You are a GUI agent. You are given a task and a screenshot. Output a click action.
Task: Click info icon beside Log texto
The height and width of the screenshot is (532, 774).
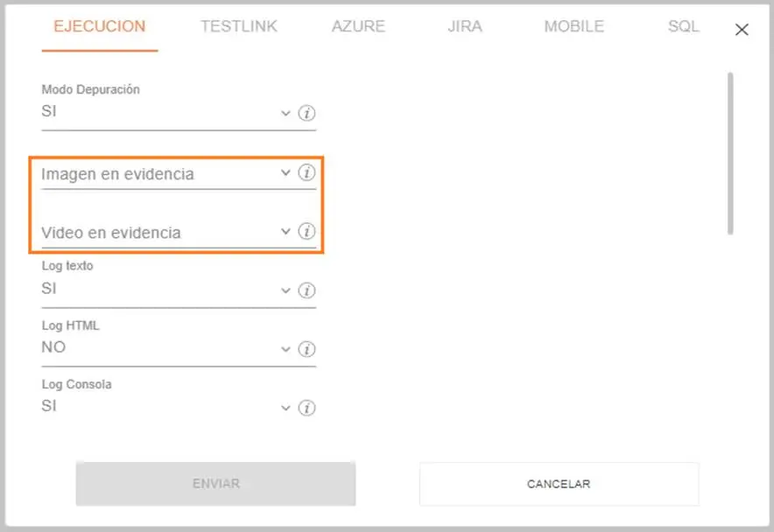coord(306,290)
